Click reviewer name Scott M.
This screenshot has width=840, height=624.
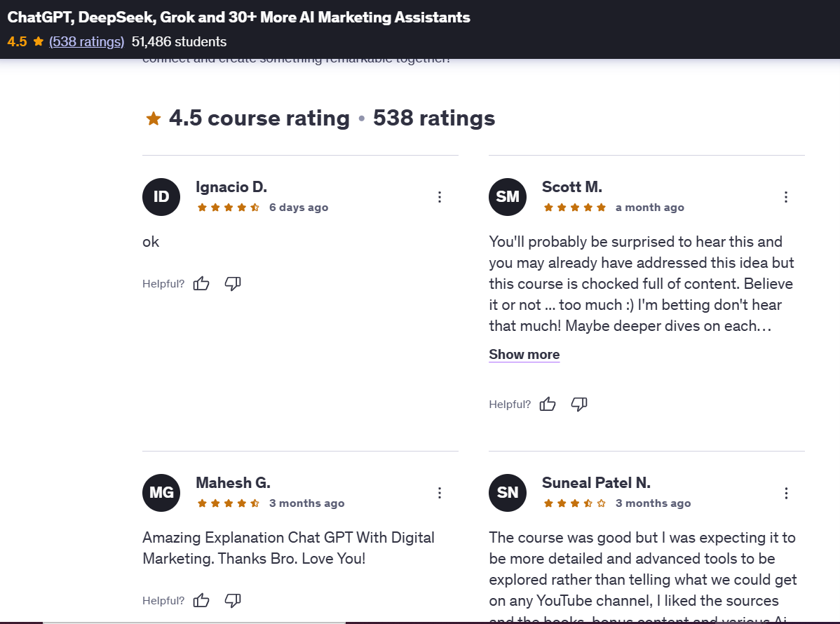click(572, 187)
